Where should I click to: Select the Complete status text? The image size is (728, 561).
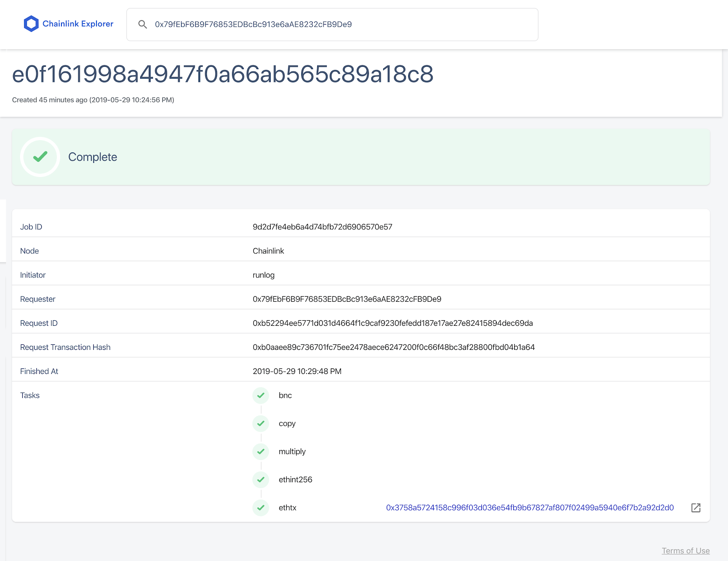pos(93,157)
